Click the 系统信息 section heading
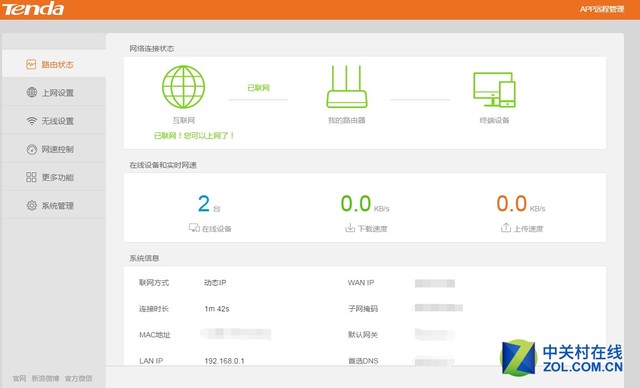Image resolution: width=640 pixels, height=388 pixels. (x=144, y=258)
